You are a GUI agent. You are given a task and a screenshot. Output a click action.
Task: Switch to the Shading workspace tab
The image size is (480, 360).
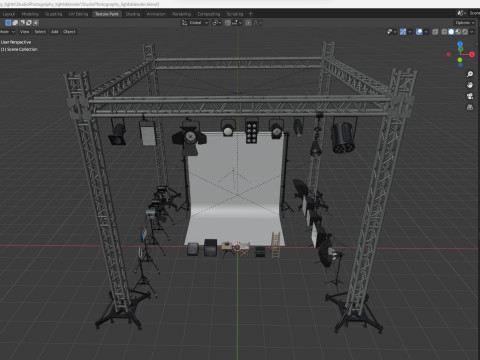(133, 14)
